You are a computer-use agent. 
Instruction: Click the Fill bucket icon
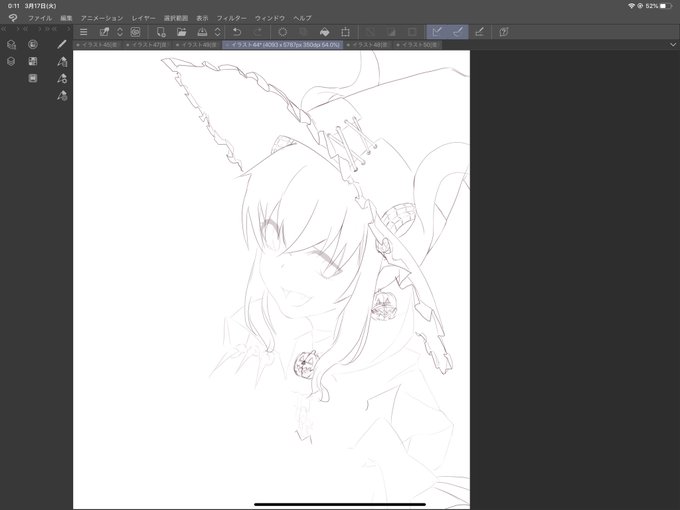[324, 32]
